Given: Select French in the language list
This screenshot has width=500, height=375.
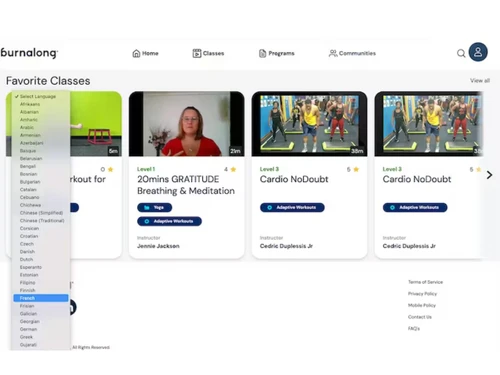Looking at the screenshot, I should pyautogui.click(x=41, y=298).
